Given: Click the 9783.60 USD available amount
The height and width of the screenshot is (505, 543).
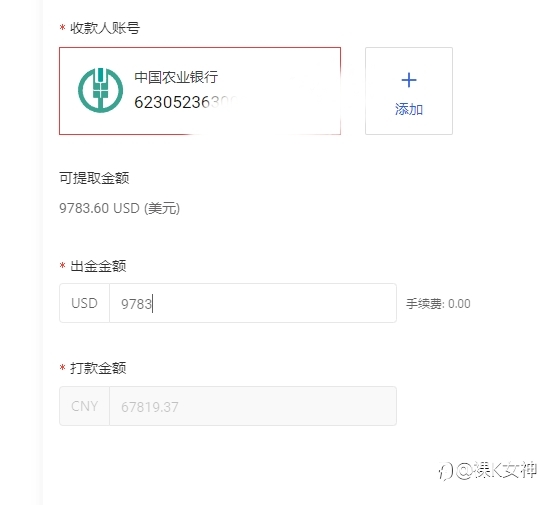Looking at the screenshot, I should point(119,208).
